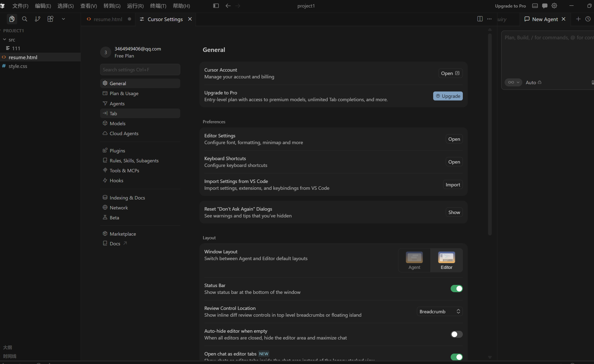Open the 转到(G) menu

112,6
